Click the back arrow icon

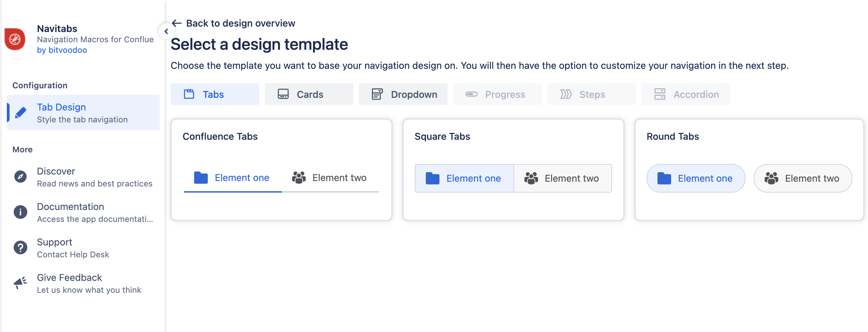176,23
